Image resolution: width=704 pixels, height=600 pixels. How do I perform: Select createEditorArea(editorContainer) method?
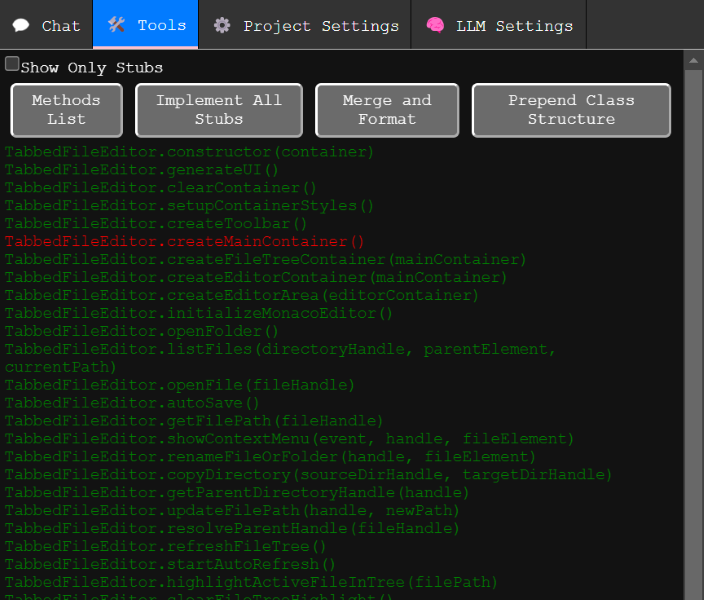[x=242, y=296]
